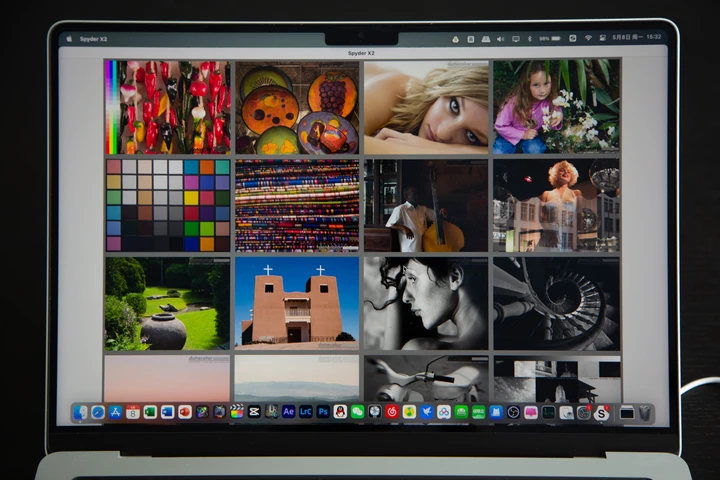Select the pink gradient sky image
Screen dimensions: 720x480
[168, 378]
